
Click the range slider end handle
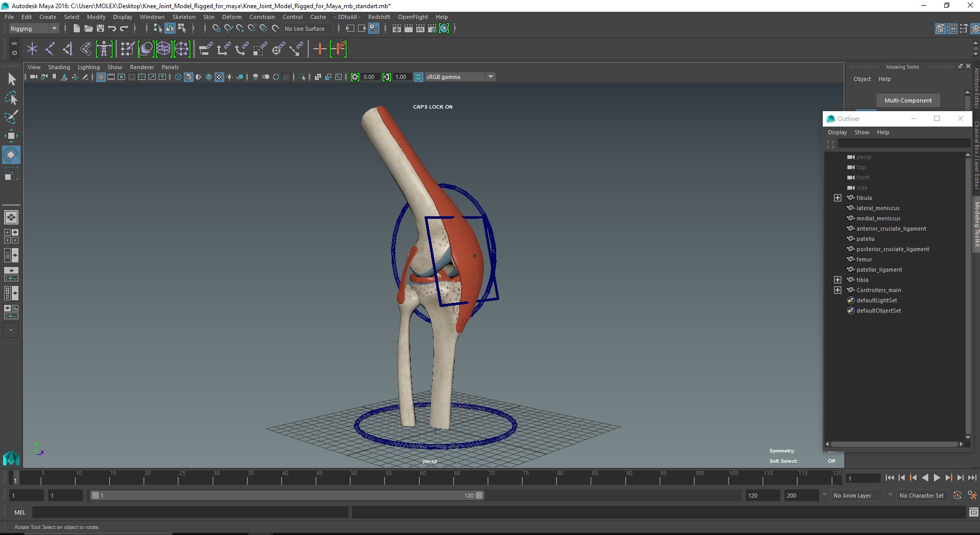(479, 496)
